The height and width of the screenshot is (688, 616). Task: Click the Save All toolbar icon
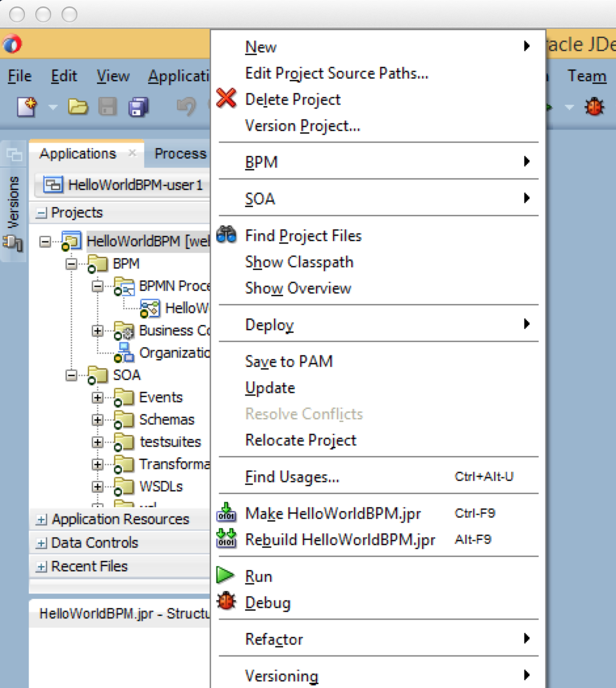pyautogui.click(x=139, y=107)
